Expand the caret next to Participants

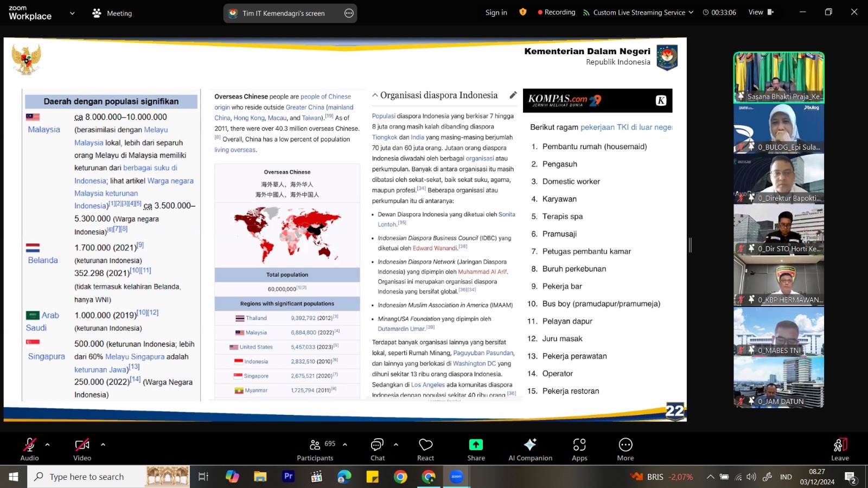tap(345, 445)
